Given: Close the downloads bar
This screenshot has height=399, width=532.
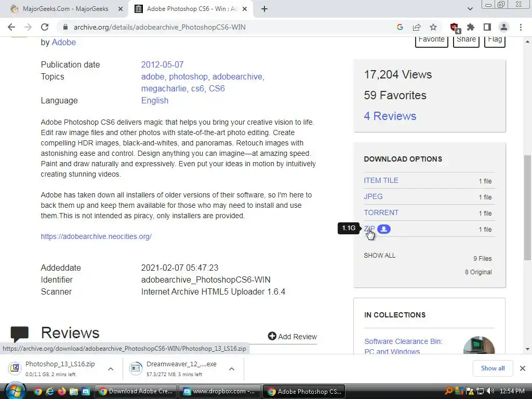Looking at the screenshot, I should (523, 368).
